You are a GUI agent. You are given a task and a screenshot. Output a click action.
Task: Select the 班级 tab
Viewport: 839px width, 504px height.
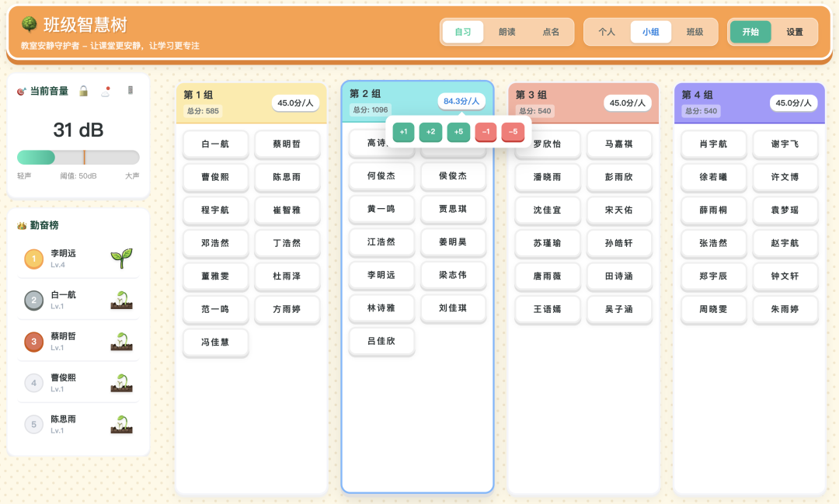coord(695,32)
